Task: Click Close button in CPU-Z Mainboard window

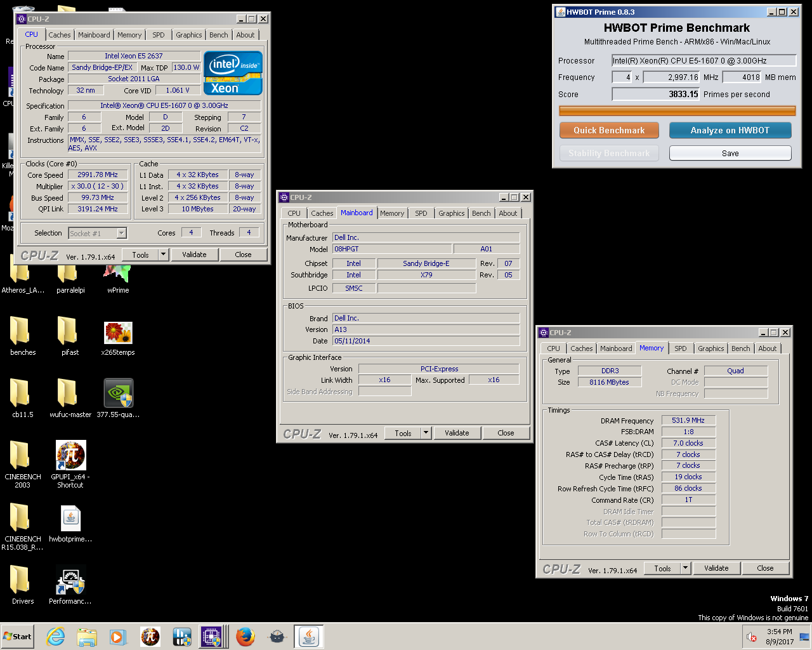Action: point(506,433)
